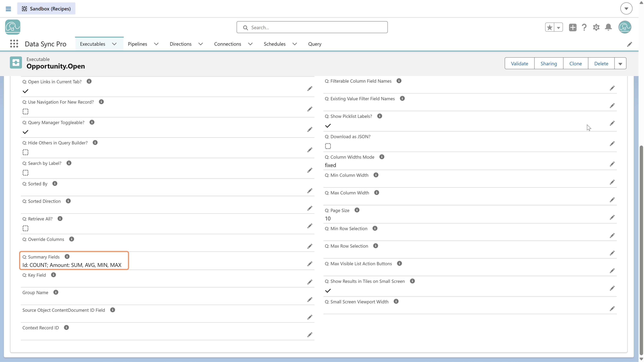Viewport: 644px width, 362px height.
Task: Show info for Q: Small Screen Viewport Width
Action: pyautogui.click(x=396, y=301)
